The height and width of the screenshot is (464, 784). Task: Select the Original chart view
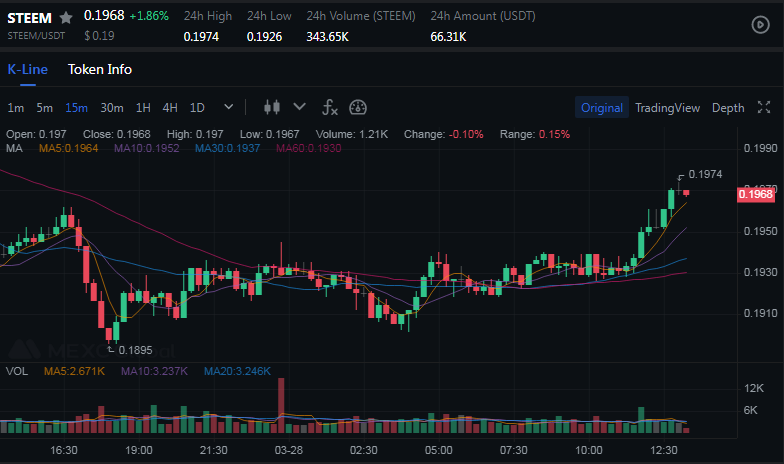pyautogui.click(x=601, y=108)
